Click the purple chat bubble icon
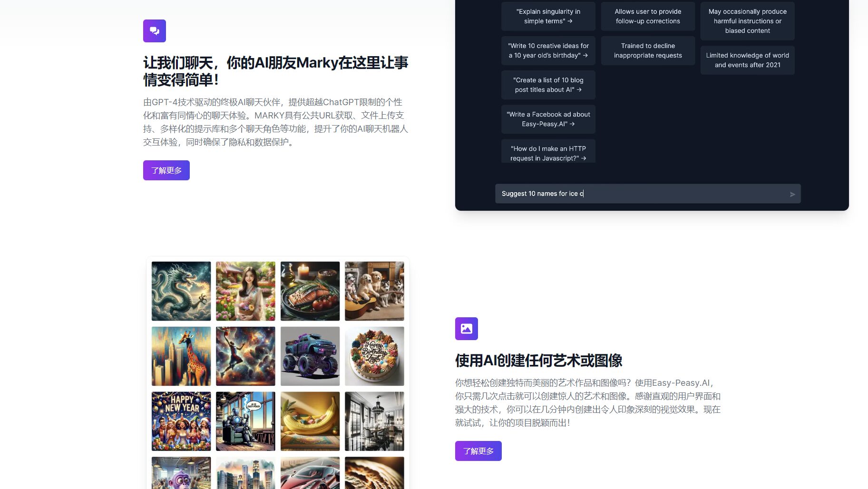Viewport: 868px width, 489px height. 155,30
